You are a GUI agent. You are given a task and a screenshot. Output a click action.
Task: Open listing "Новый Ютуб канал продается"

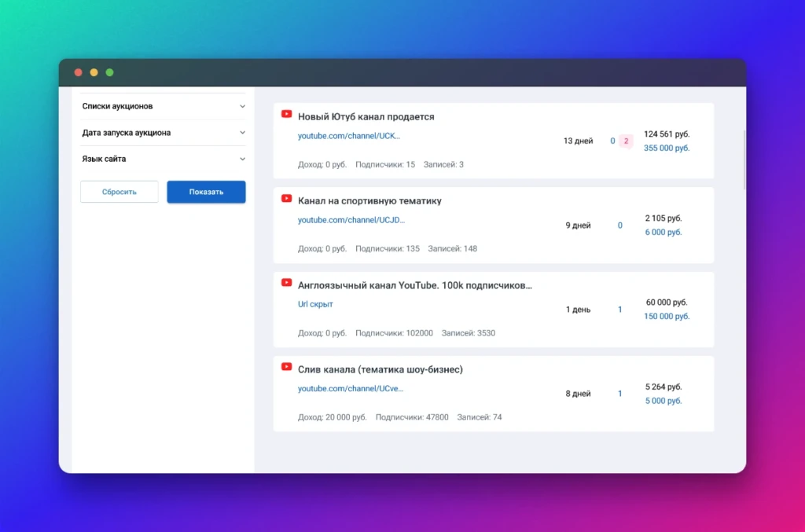click(x=366, y=116)
